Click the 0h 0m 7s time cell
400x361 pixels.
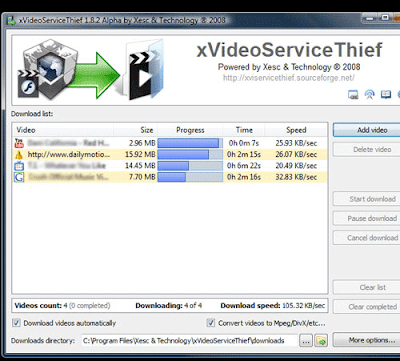pyautogui.click(x=244, y=143)
